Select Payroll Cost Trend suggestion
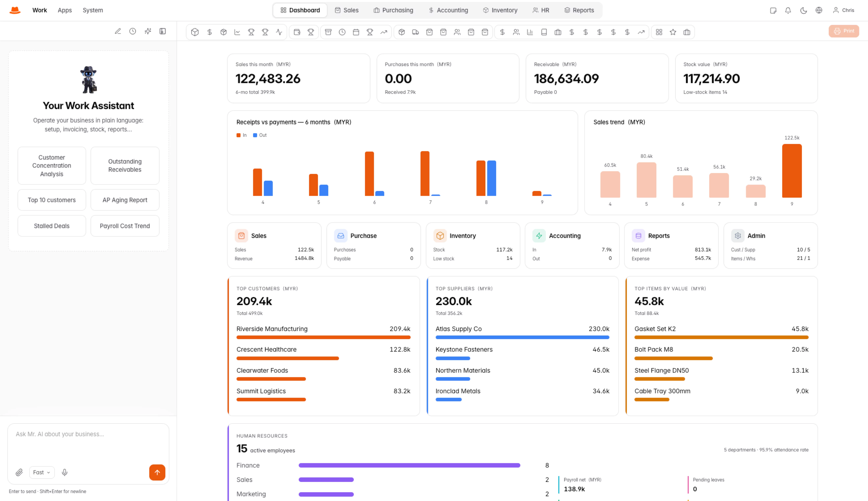The image size is (868, 501). [x=125, y=226]
